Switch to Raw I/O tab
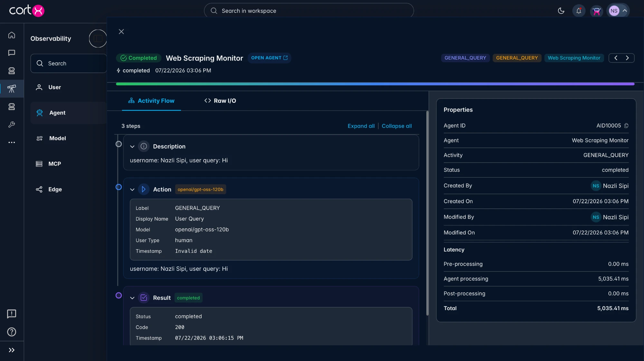This screenshot has width=644, height=361. coord(220,101)
